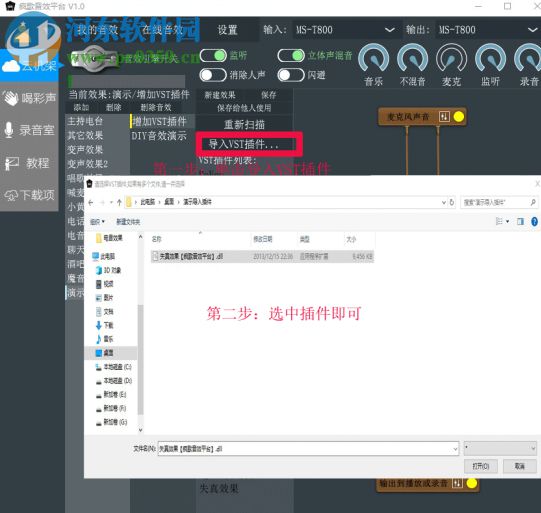Click the 保存给他人使用 button
This screenshot has width=541, height=513.
pyautogui.click(x=244, y=108)
